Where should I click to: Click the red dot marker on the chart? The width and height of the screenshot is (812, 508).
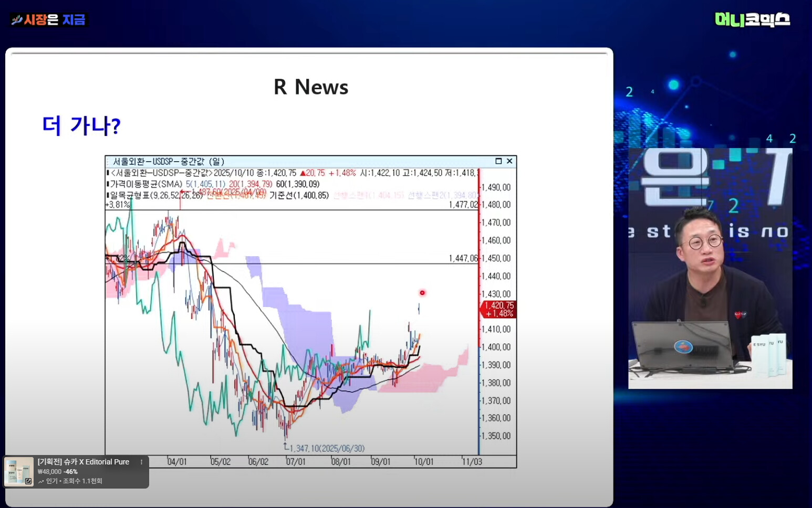(422, 293)
